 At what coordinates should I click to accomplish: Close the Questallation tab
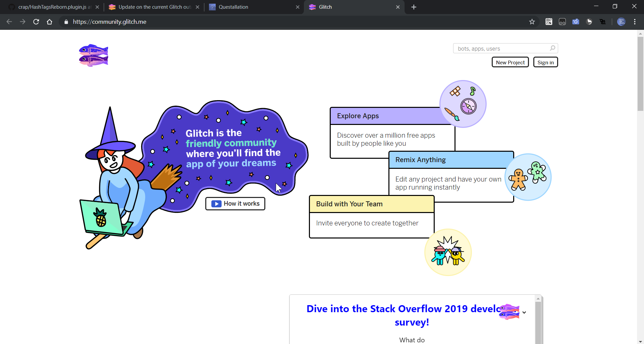[298, 7]
